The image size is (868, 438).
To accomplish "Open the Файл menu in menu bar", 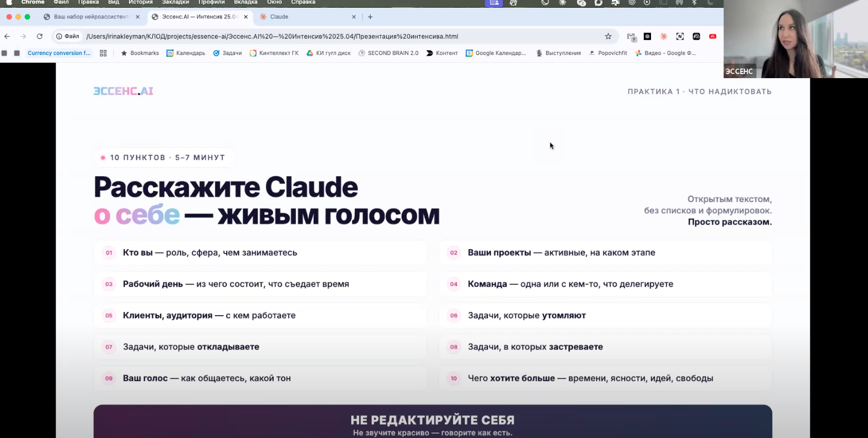I will point(61,2).
